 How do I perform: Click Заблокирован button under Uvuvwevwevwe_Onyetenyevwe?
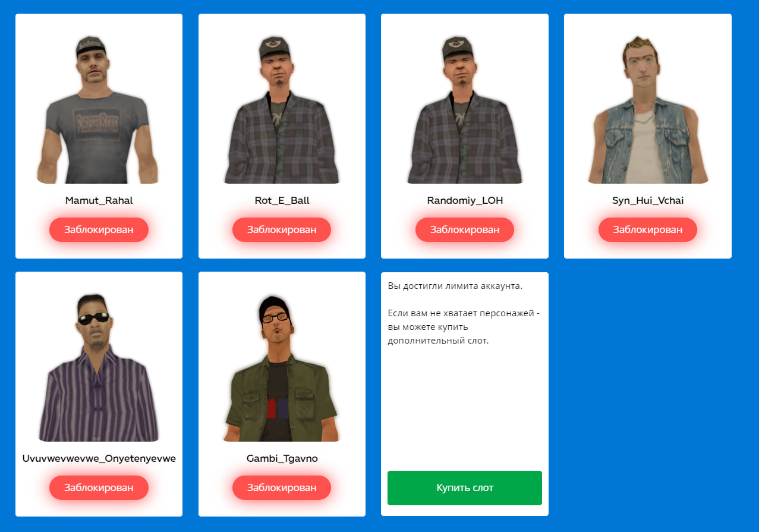pyautogui.click(x=99, y=487)
